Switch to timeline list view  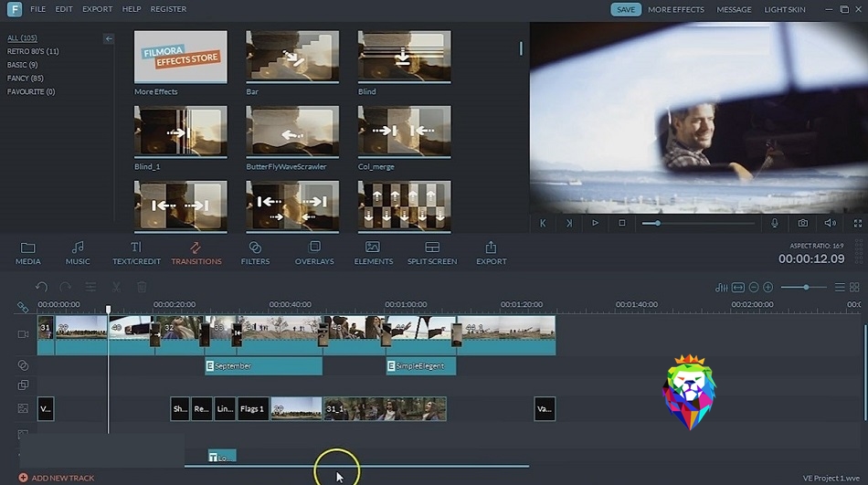pyautogui.click(x=840, y=288)
